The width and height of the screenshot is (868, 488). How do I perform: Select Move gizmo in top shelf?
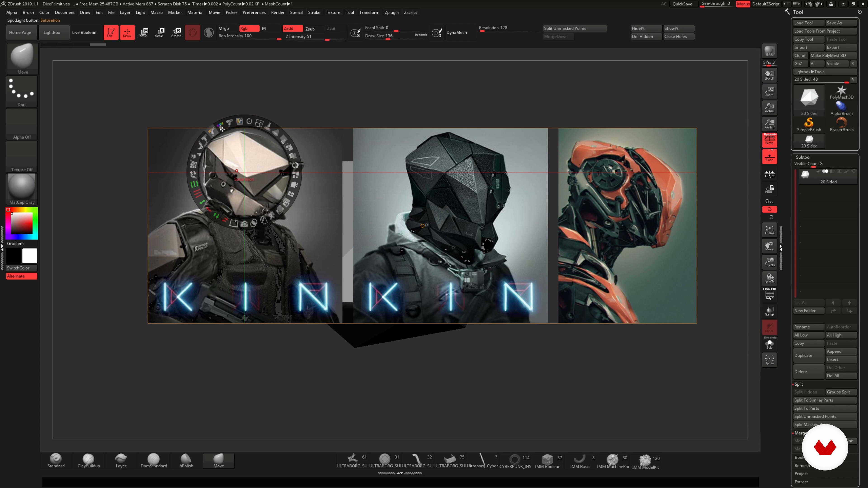(143, 32)
